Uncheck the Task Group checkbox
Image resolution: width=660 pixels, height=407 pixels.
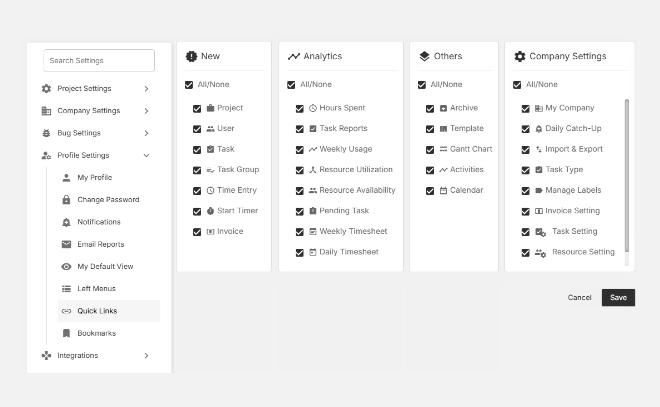coord(197,170)
